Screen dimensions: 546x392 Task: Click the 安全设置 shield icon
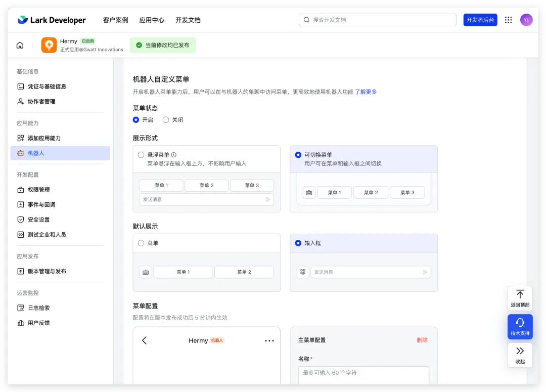click(21, 220)
